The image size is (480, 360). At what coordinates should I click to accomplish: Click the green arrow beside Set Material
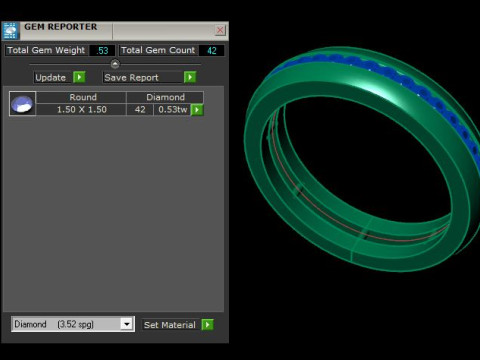(x=207, y=325)
